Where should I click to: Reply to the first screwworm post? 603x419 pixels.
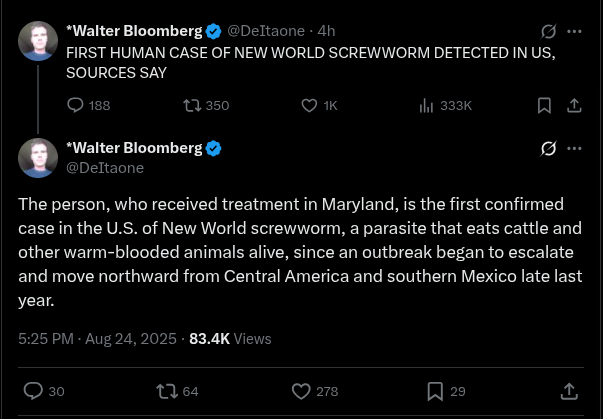pos(75,105)
